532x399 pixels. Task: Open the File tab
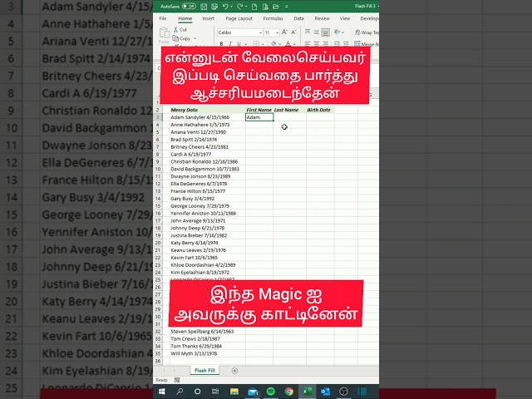163,18
